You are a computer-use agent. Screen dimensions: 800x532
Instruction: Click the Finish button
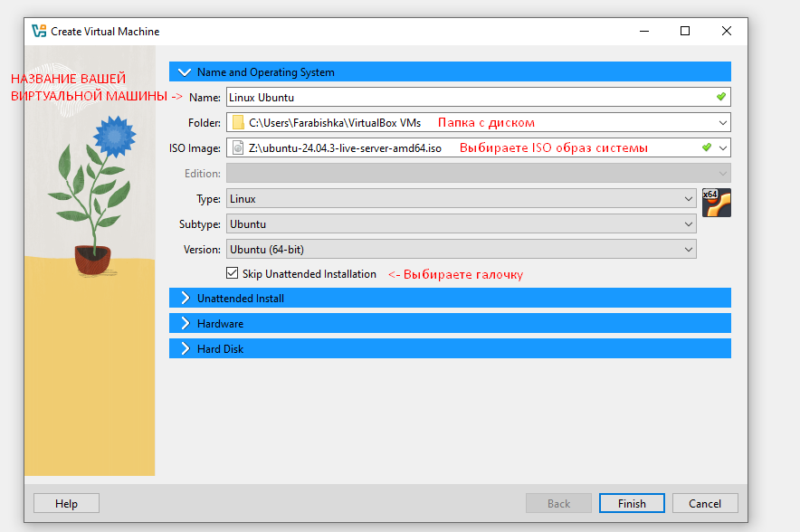pos(632,504)
